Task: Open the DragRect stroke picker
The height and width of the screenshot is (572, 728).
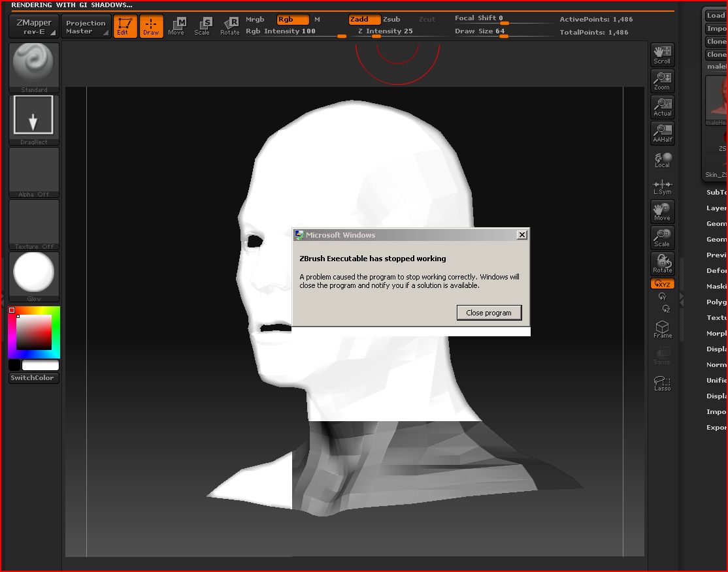Action: click(34, 120)
